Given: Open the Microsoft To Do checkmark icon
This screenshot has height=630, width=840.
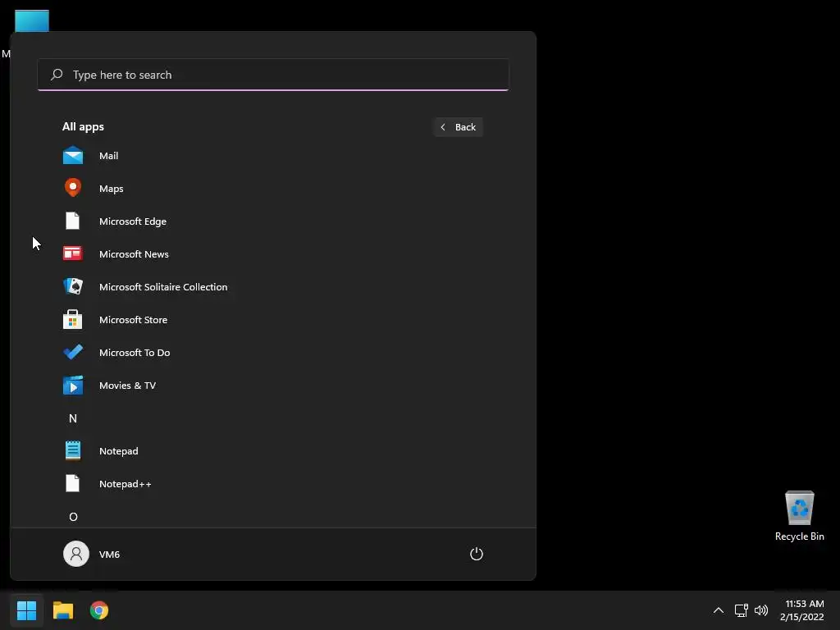Looking at the screenshot, I should click(73, 352).
